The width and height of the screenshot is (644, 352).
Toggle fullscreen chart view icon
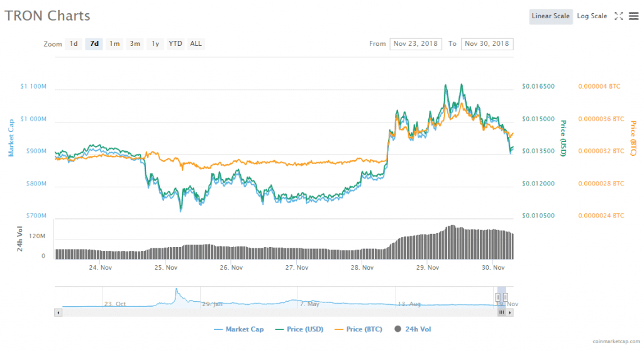pos(619,16)
